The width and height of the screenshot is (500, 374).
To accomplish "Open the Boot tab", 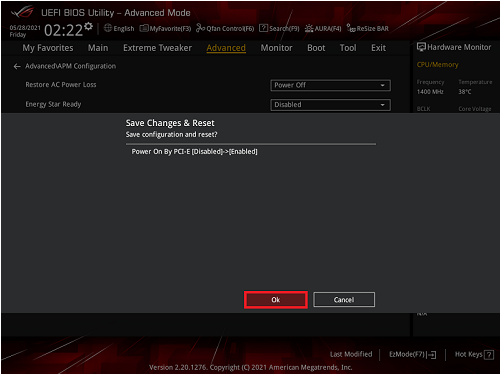I will tap(316, 48).
